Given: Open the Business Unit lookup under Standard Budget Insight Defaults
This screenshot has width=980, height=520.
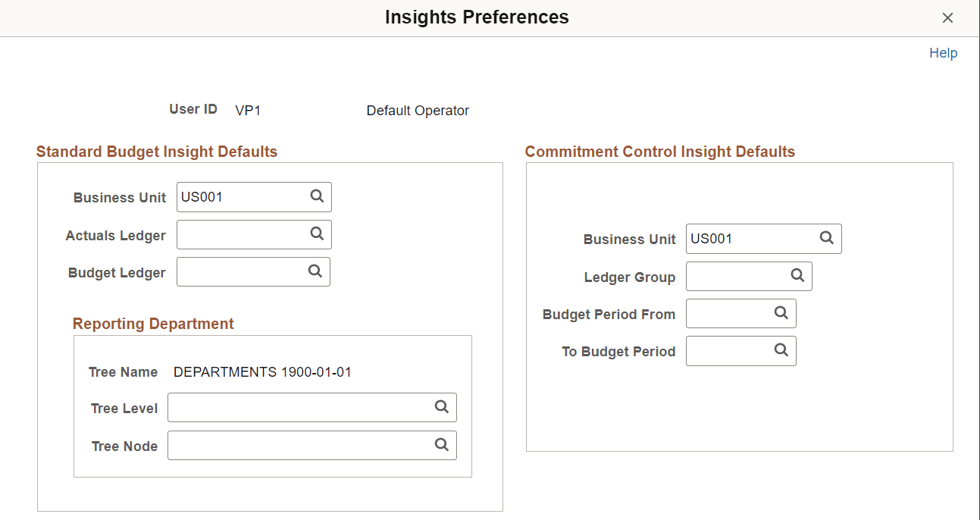Looking at the screenshot, I should pyautogui.click(x=316, y=196).
